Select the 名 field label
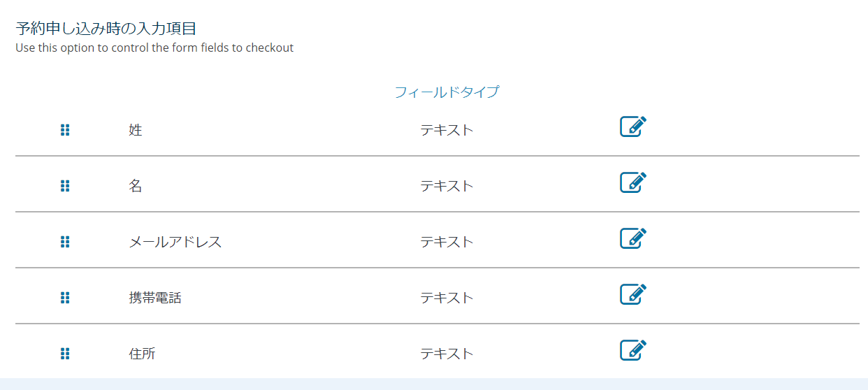 136,186
